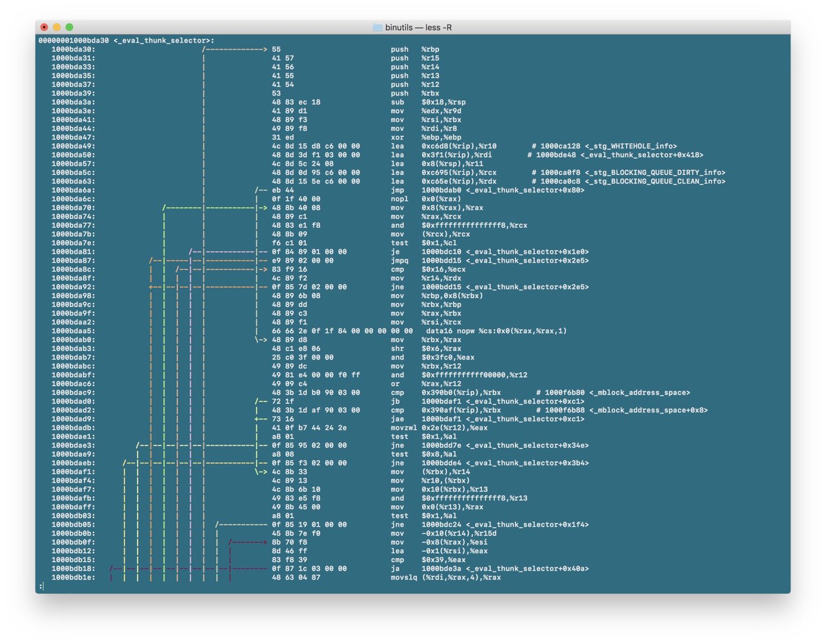Select the operand "0x2e(%r12),%eax"

coord(455,428)
